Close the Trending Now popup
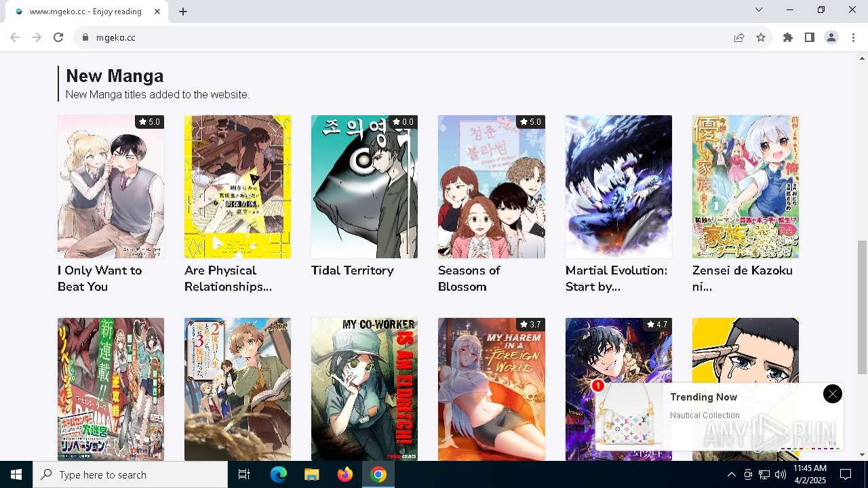Viewport: 868px width, 488px height. tap(832, 394)
